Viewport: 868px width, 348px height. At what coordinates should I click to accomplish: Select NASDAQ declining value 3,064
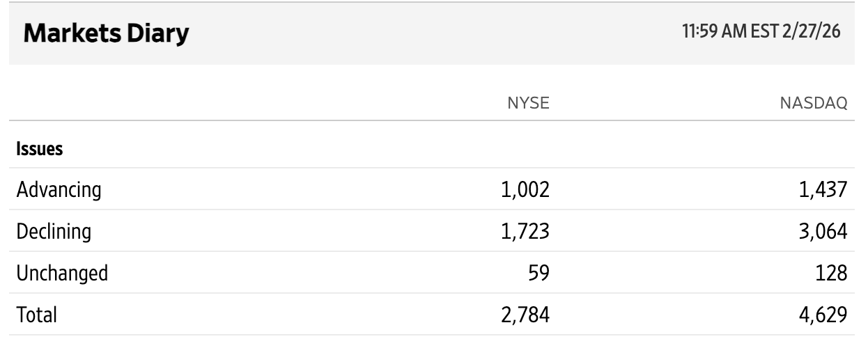coord(822,231)
